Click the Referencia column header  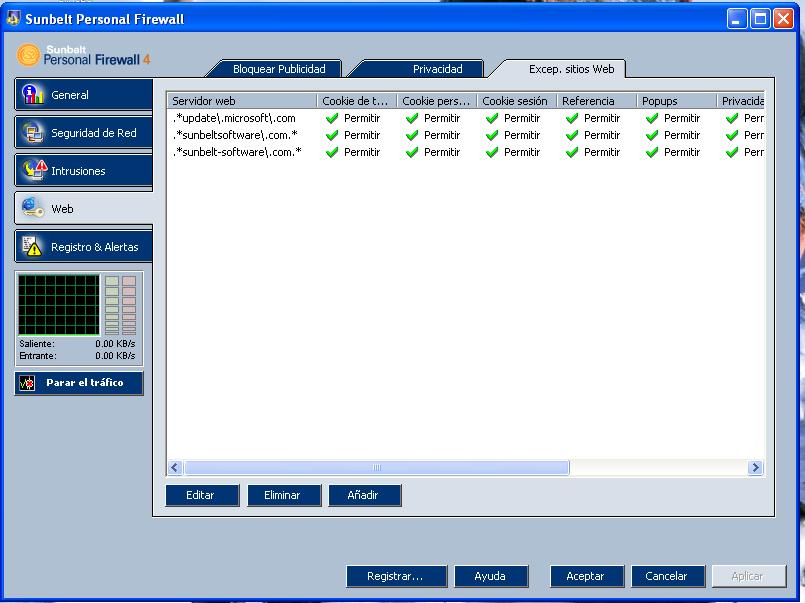tap(597, 101)
